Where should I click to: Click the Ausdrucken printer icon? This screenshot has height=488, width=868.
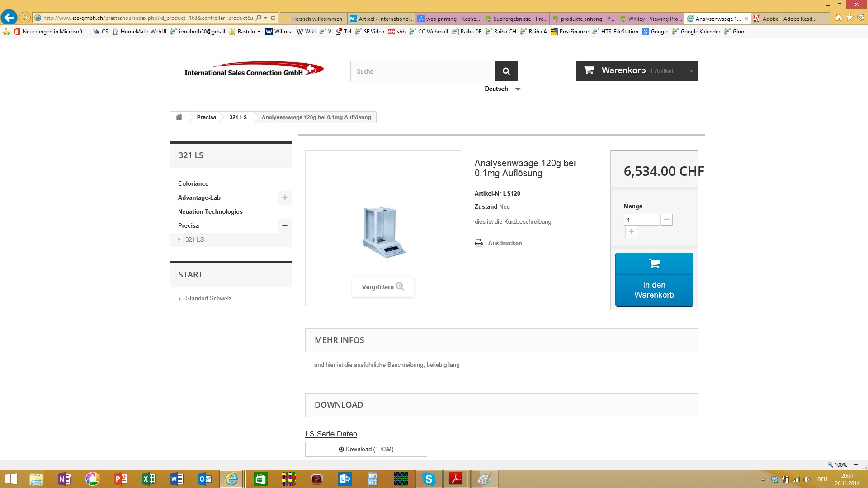coord(479,243)
